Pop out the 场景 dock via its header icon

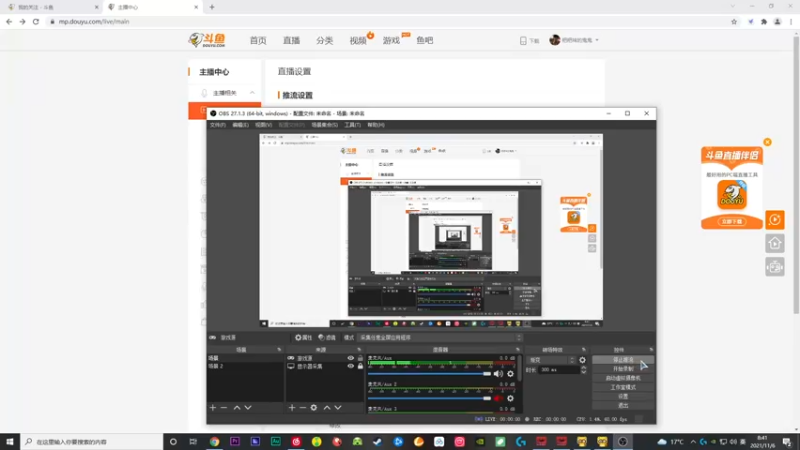pos(279,350)
